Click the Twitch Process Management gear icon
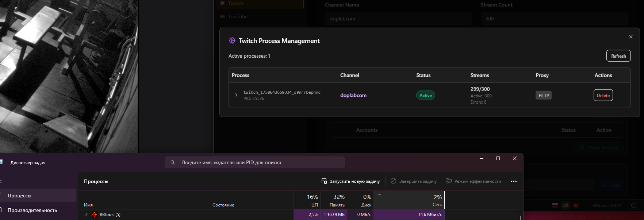 232,40
